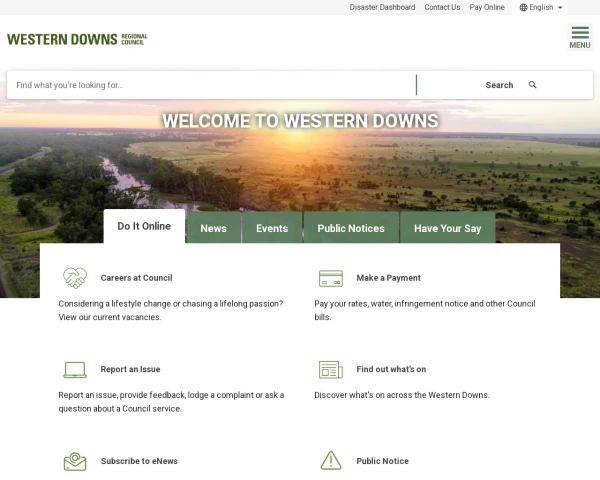Click the Western Downs Regional Council logo
This screenshot has width=600, height=480.
click(x=77, y=39)
